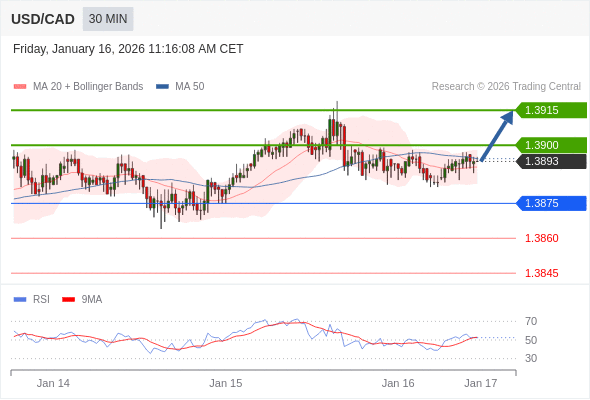Click the 9MA red legend swatch

click(68, 300)
